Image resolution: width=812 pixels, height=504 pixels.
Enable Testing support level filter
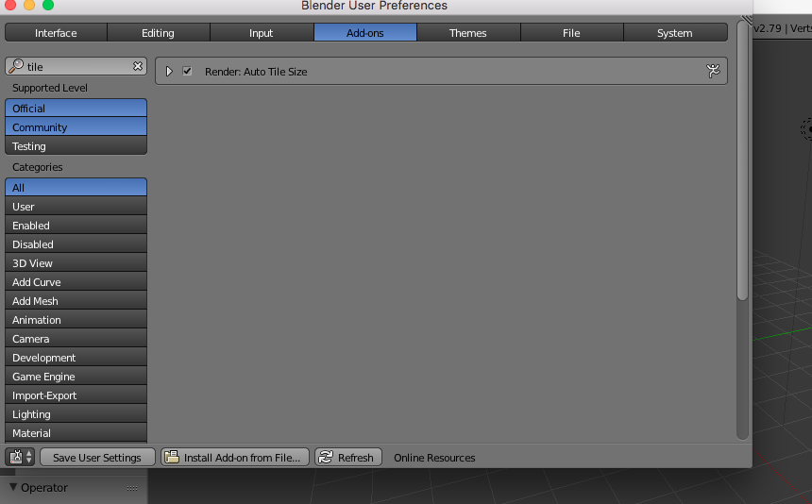point(76,146)
